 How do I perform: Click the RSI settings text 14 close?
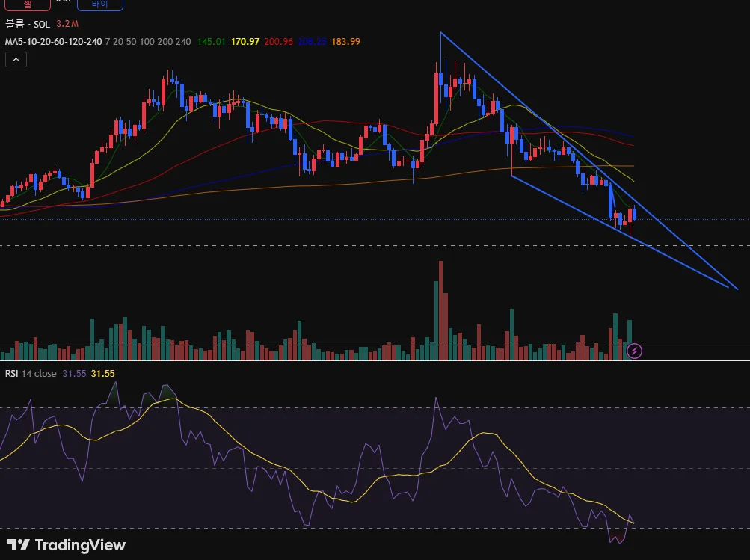point(39,374)
